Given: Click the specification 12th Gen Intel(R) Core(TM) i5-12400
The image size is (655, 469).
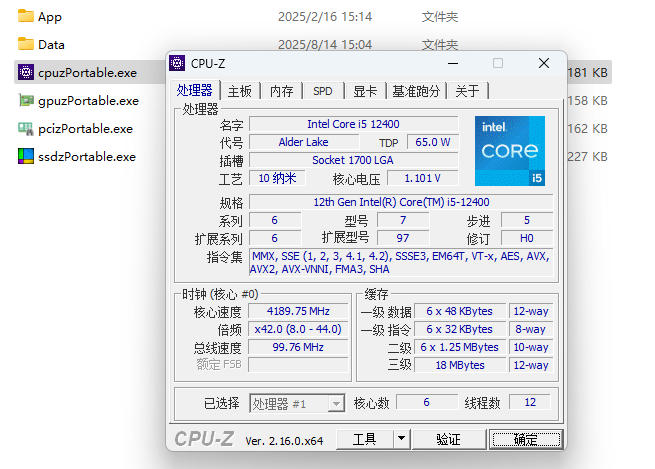Looking at the screenshot, I should pyautogui.click(x=401, y=202).
